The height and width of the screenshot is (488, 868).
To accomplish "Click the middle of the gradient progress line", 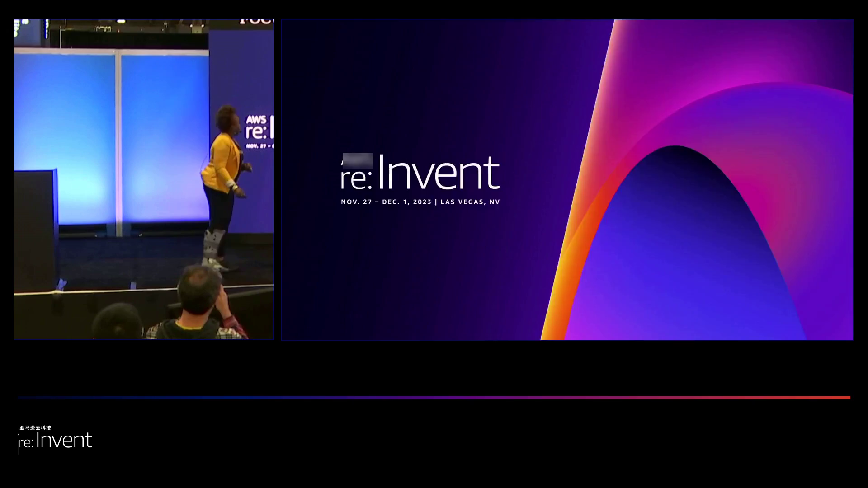I will coord(434,398).
